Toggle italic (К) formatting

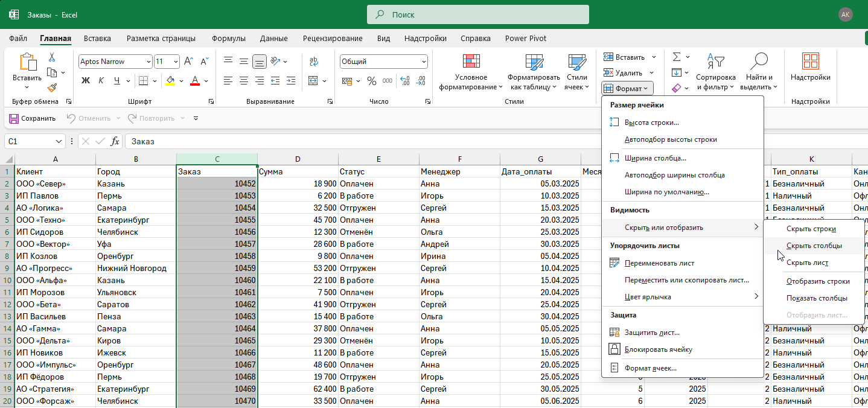point(101,81)
